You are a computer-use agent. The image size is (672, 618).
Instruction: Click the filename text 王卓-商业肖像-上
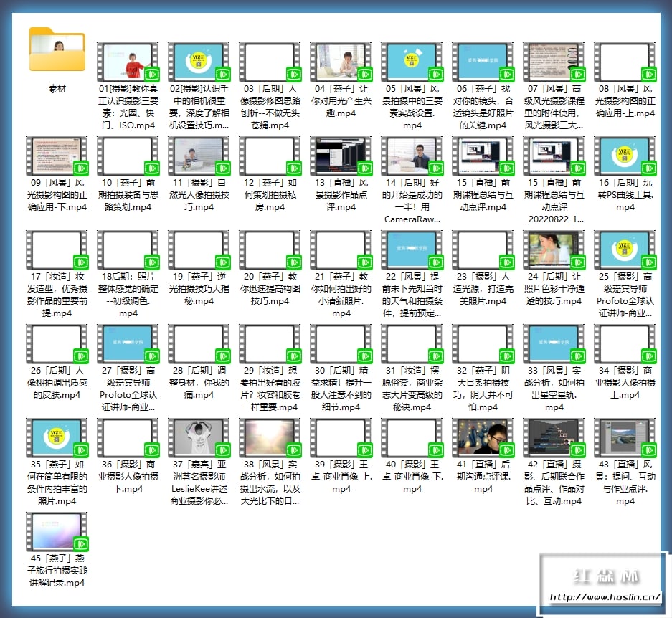[341, 470]
